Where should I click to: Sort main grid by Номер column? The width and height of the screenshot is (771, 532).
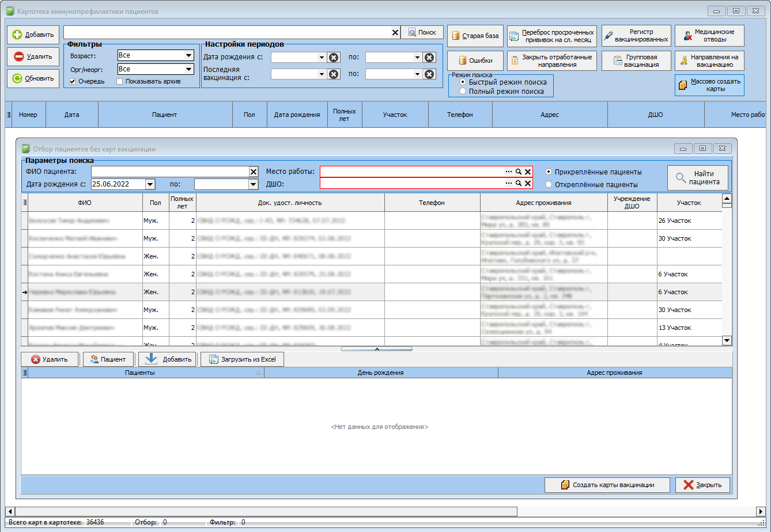tap(28, 115)
